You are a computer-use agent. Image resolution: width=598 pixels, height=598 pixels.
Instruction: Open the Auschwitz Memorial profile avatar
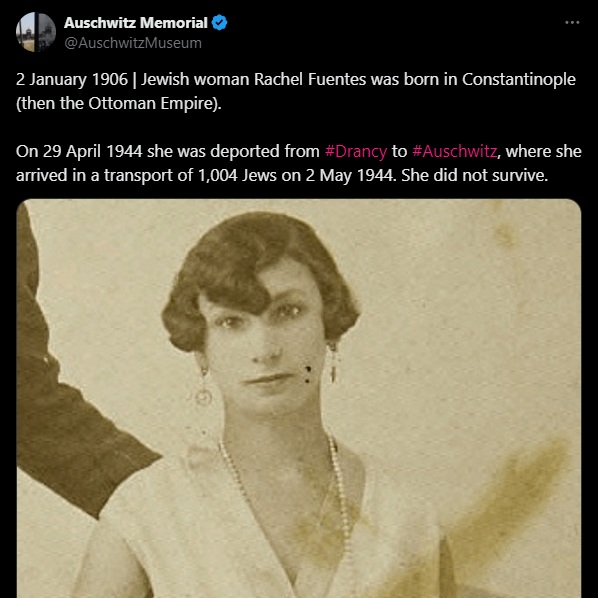36,32
